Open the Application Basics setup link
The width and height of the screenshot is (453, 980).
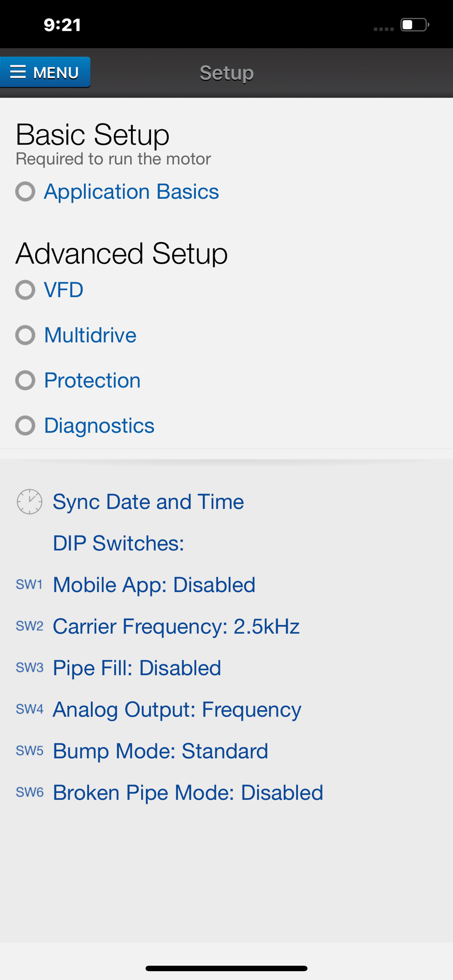tap(131, 192)
